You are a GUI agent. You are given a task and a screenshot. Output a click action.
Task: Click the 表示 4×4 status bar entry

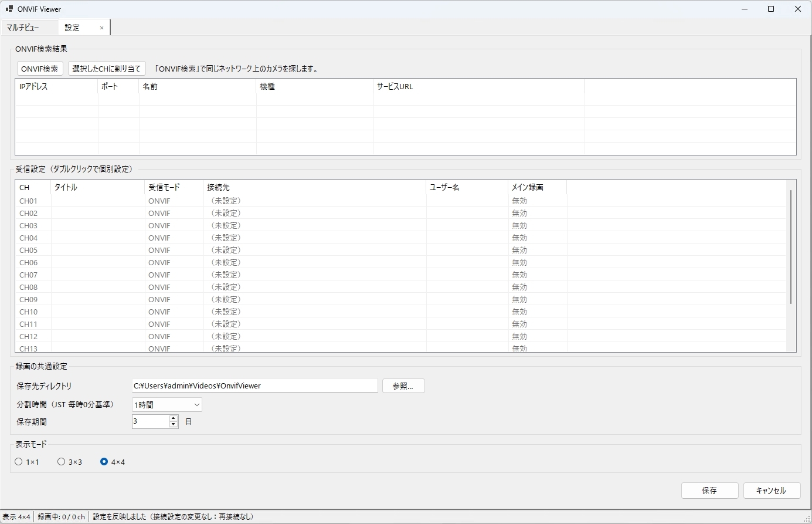tap(16, 517)
